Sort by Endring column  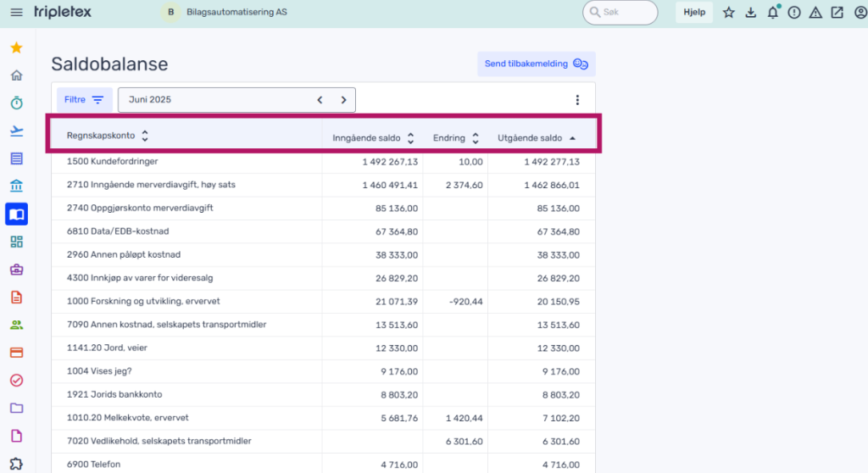coord(455,138)
